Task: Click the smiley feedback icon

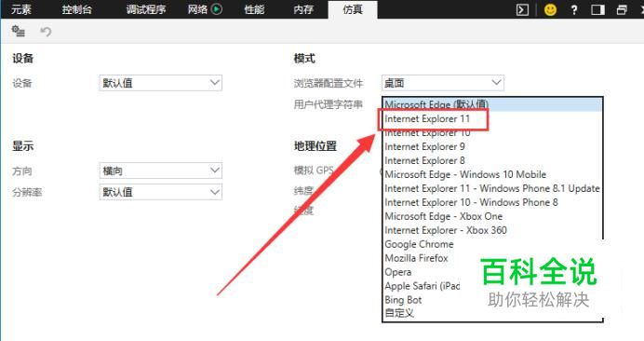Action: pyautogui.click(x=550, y=9)
